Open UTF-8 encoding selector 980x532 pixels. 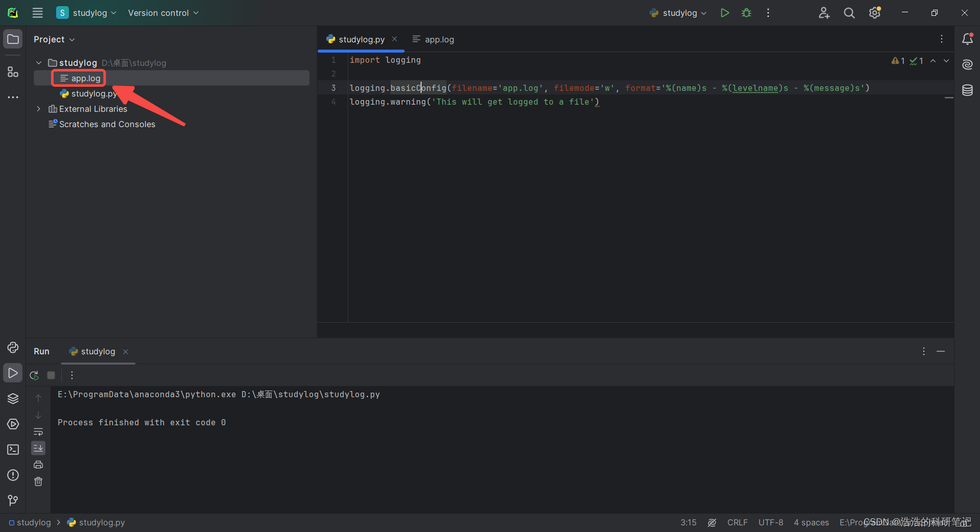coord(771,522)
